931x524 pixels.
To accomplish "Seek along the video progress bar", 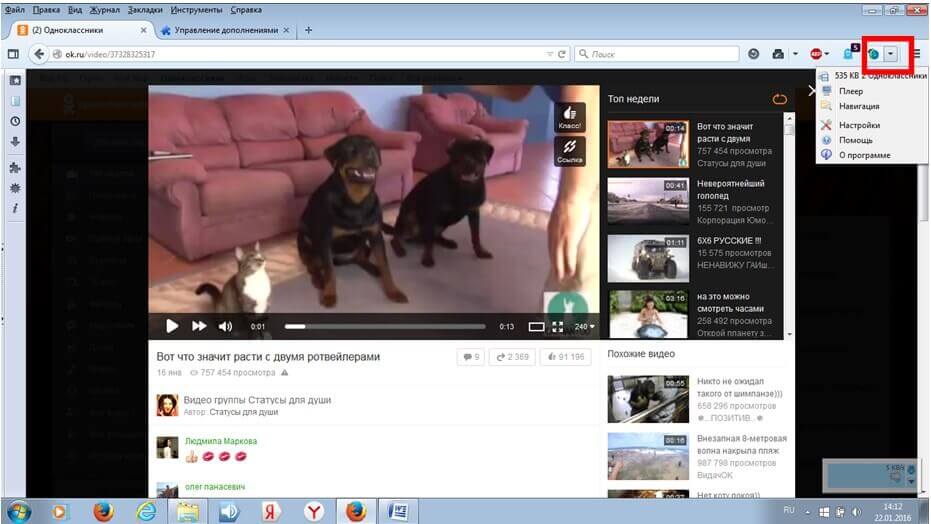I will (390, 326).
